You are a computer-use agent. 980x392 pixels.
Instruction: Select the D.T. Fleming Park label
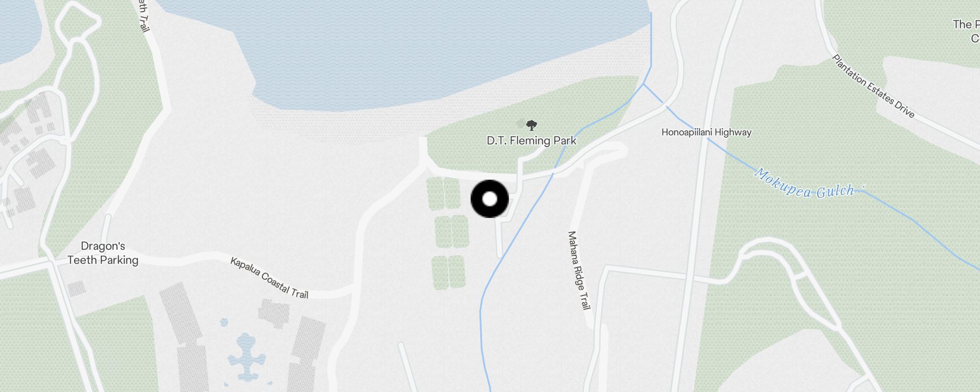pos(531,141)
